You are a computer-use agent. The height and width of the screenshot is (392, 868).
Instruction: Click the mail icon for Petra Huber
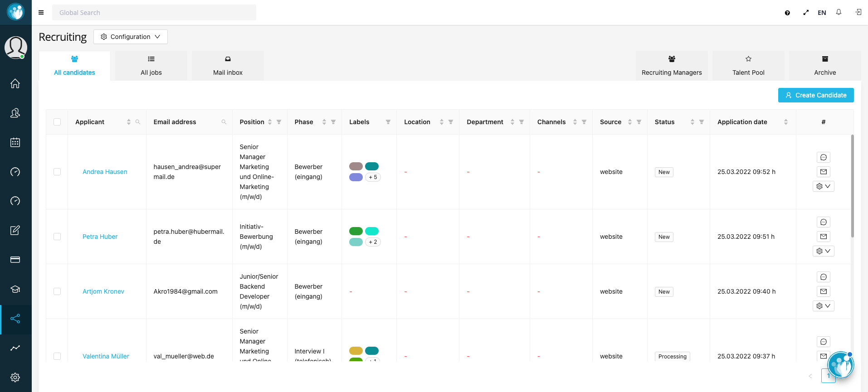(x=823, y=237)
